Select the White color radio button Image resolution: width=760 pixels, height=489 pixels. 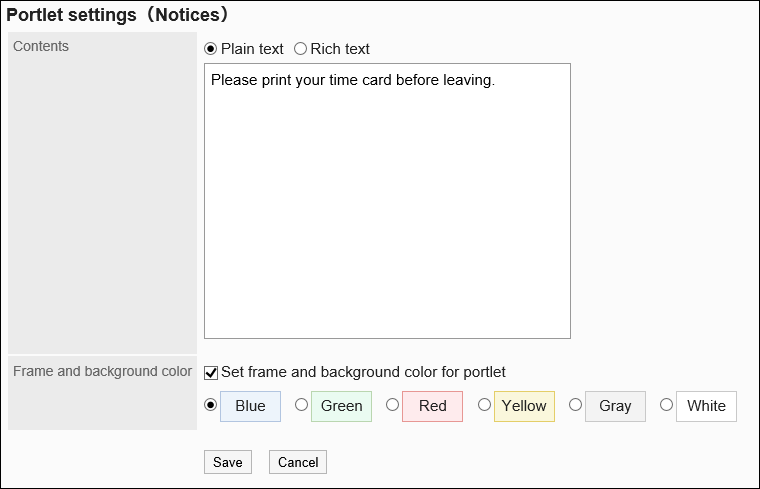click(666, 405)
